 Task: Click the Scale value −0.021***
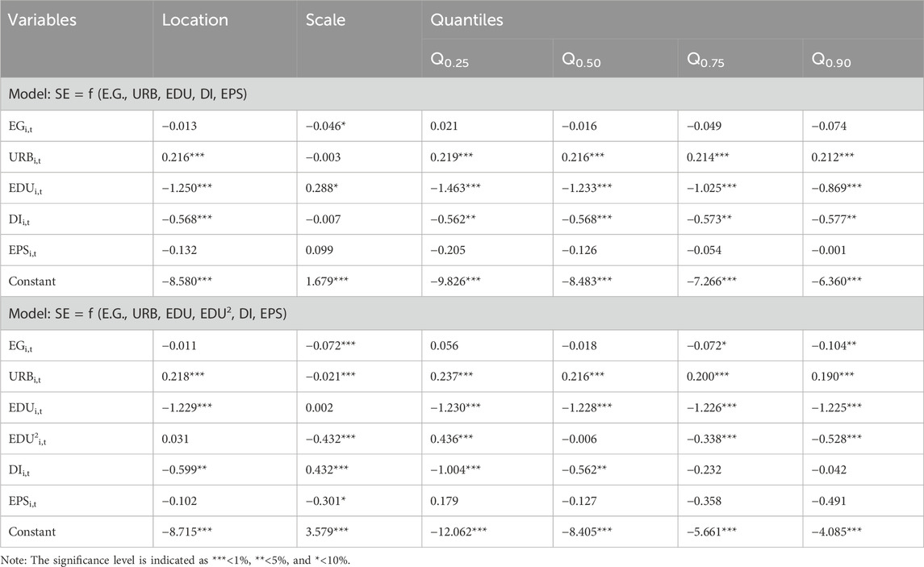331,377
